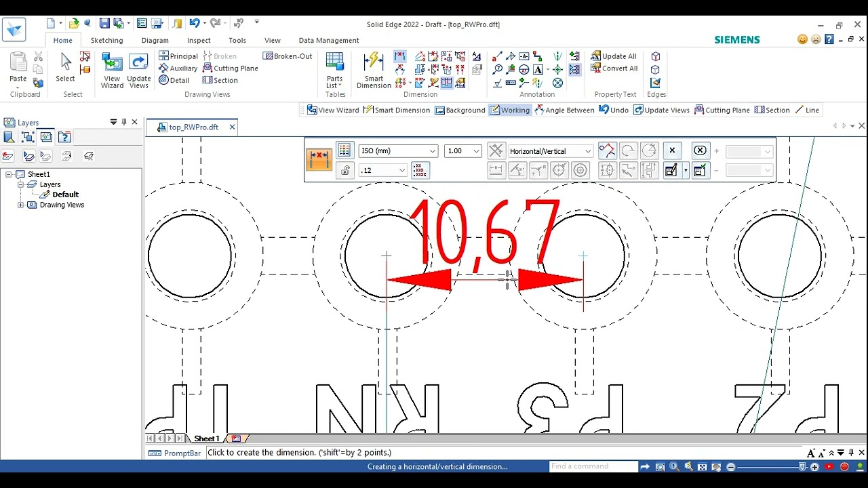Image resolution: width=868 pixels, height=488 pixels.
Task: Click Update All property text
Action: point(614,56)
